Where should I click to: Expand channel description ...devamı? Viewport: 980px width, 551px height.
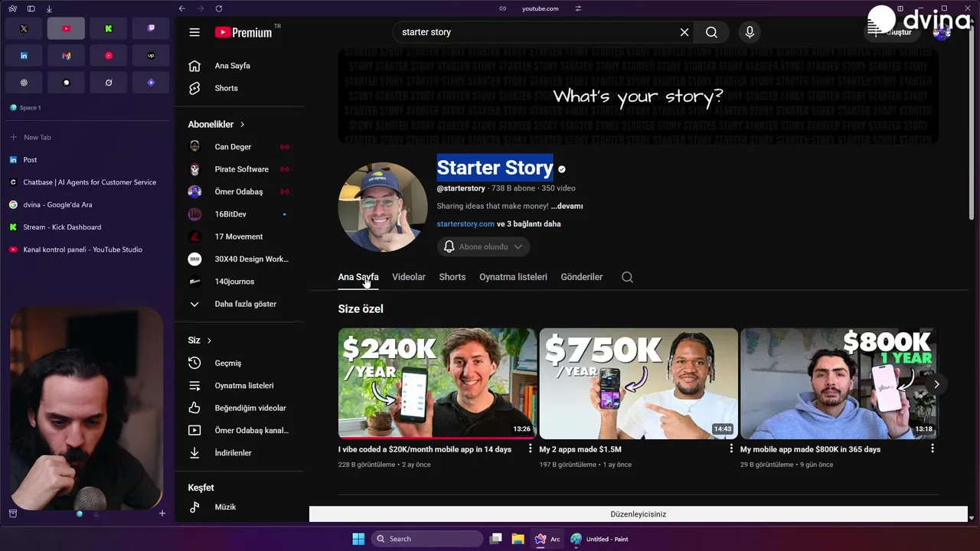pos(567,206)
